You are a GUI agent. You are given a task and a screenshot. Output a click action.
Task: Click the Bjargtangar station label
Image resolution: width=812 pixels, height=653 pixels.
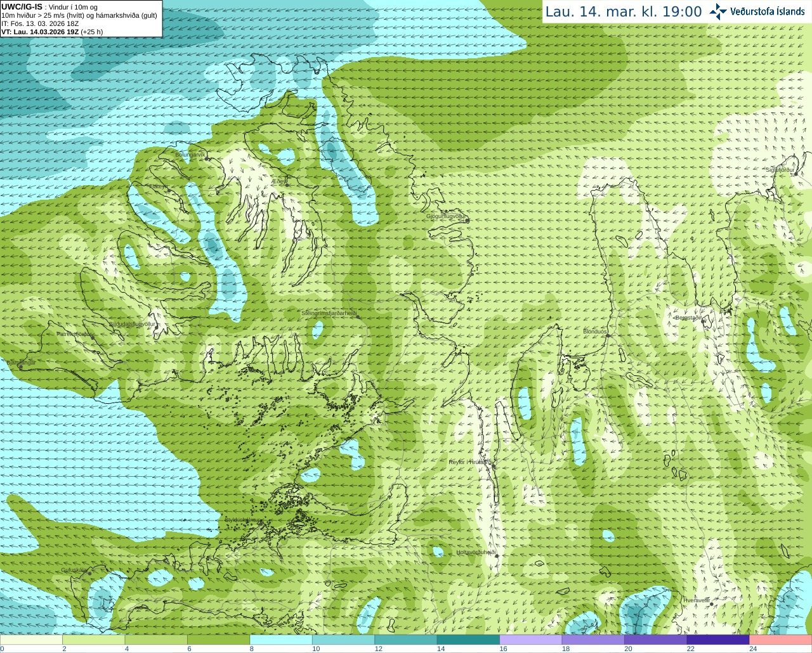[x=21, y=363]
